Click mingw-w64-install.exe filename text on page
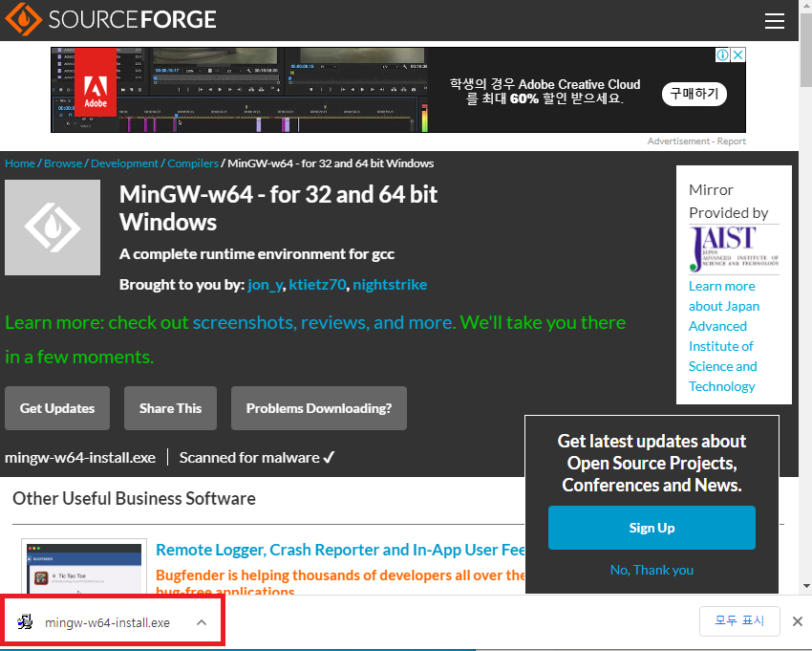 pos(80,458)
